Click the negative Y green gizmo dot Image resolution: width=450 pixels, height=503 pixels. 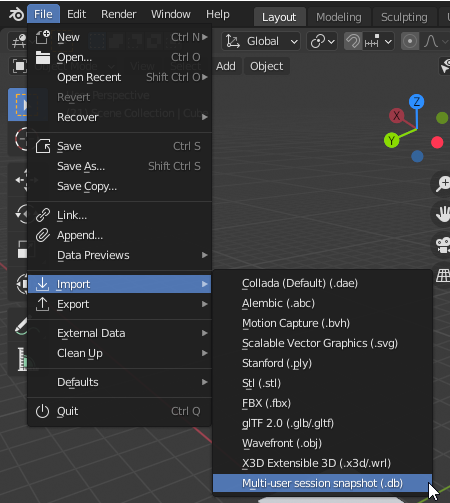tap(442, 118)
